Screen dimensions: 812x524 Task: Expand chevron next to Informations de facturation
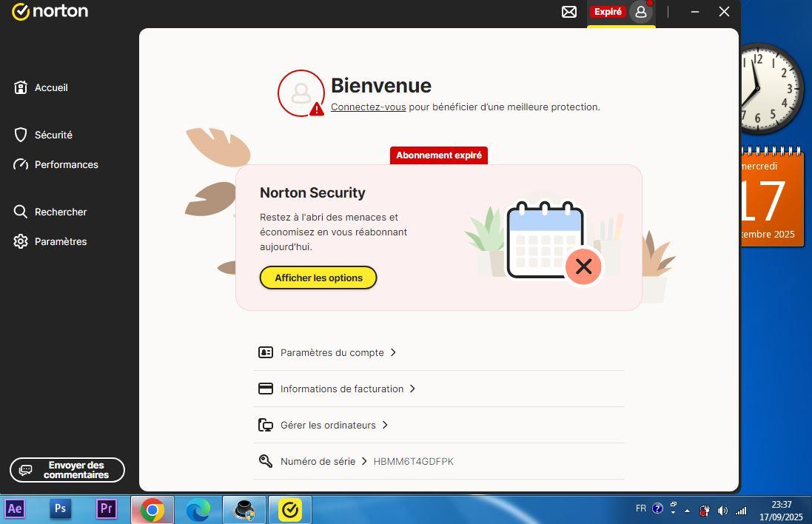pyautogui.click(x=412, y=389)
